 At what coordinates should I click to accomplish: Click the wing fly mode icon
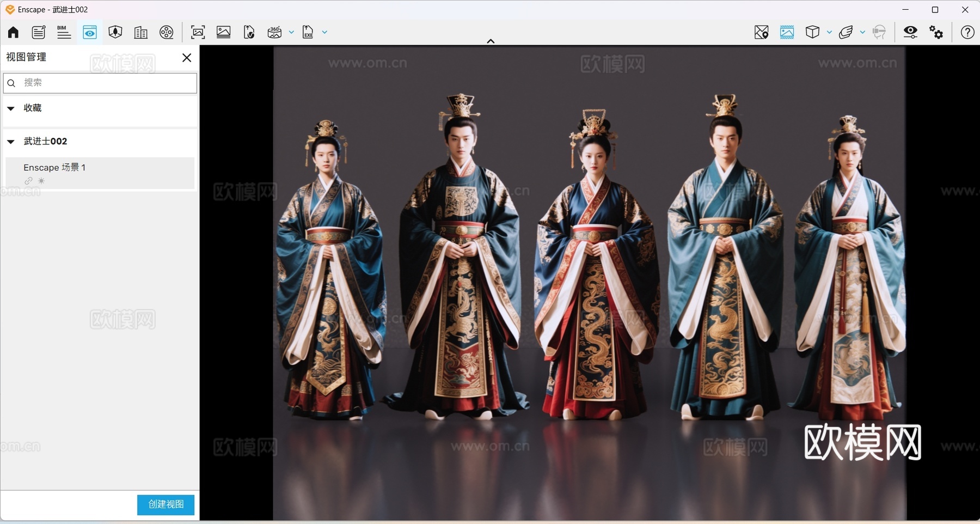(x=846, y=32)
